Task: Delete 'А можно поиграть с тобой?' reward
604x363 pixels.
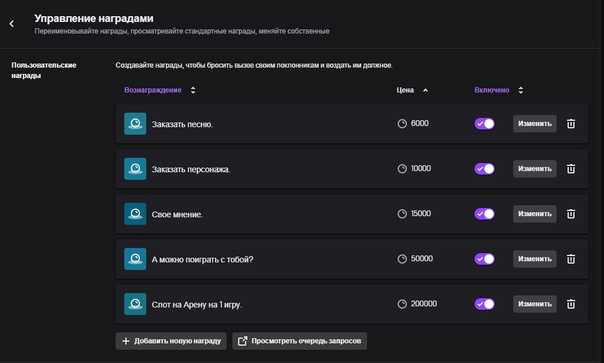Action: [x=571, y=259]
